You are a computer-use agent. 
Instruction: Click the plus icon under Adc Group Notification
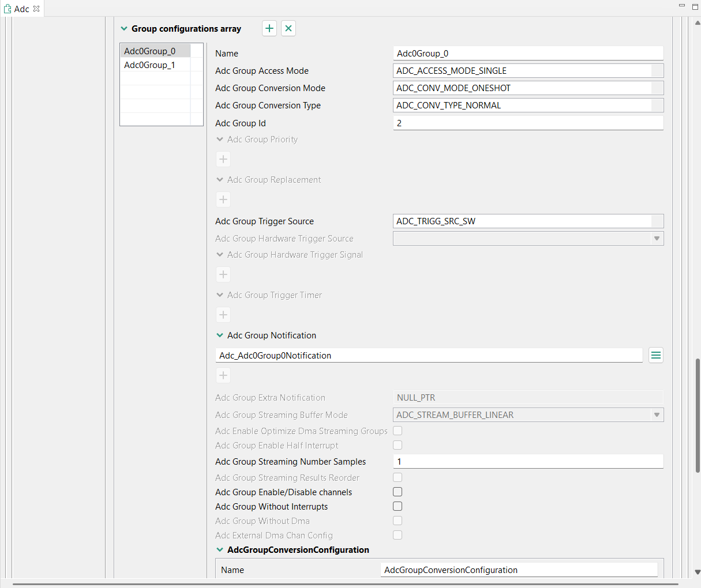coord(223,375)
